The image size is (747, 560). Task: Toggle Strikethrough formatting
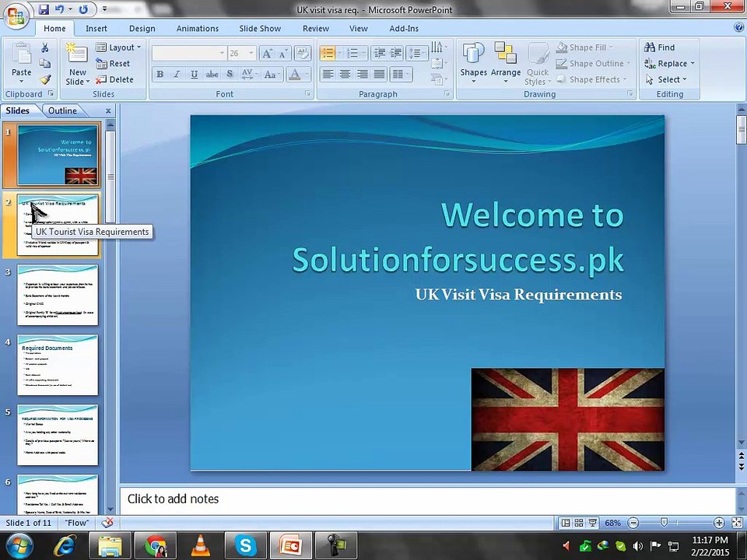point(212,74)
